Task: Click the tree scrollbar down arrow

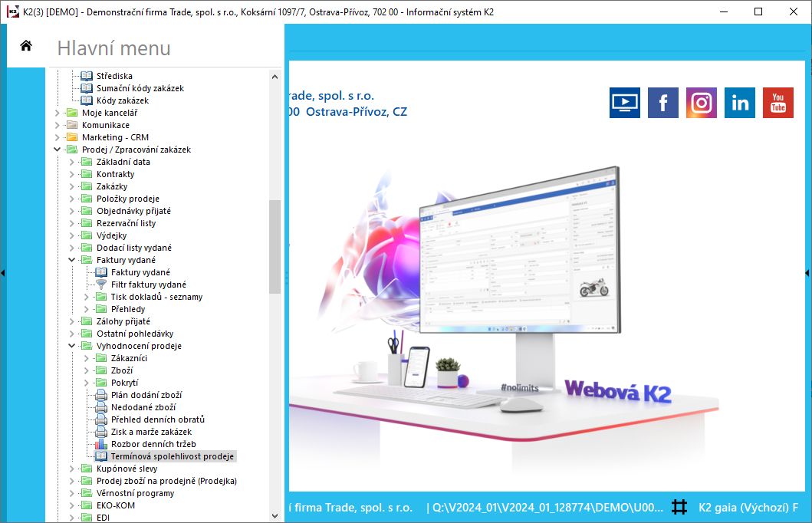Action: tap(275, 516)
